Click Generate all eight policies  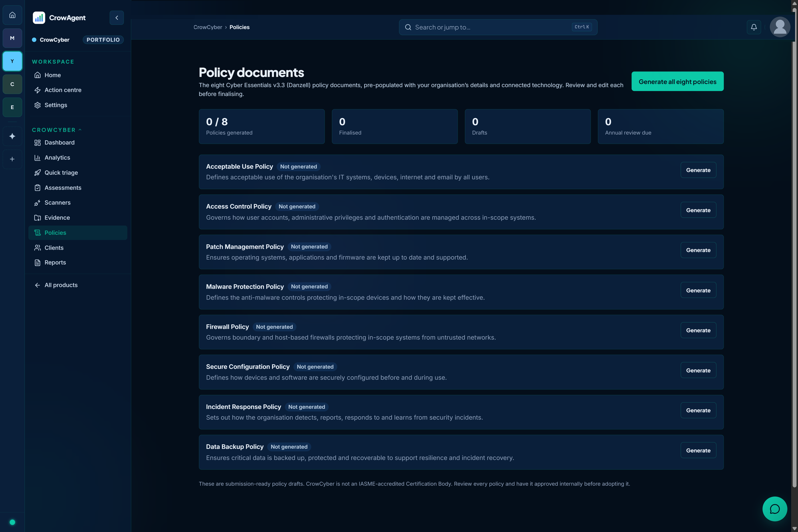pos(677,81)
